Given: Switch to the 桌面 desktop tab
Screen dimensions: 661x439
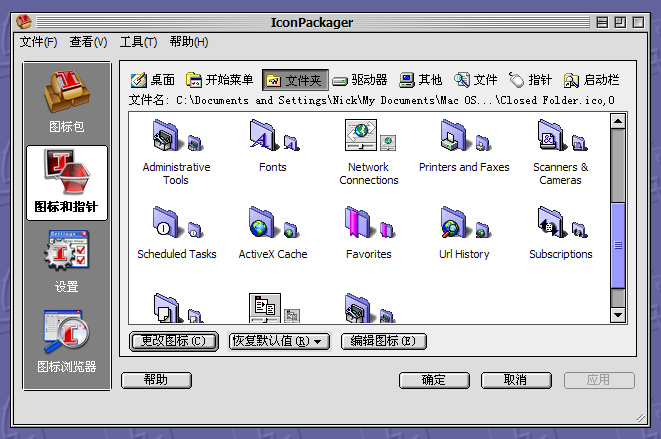Looking at the screenshot, I should click(153, 80).
